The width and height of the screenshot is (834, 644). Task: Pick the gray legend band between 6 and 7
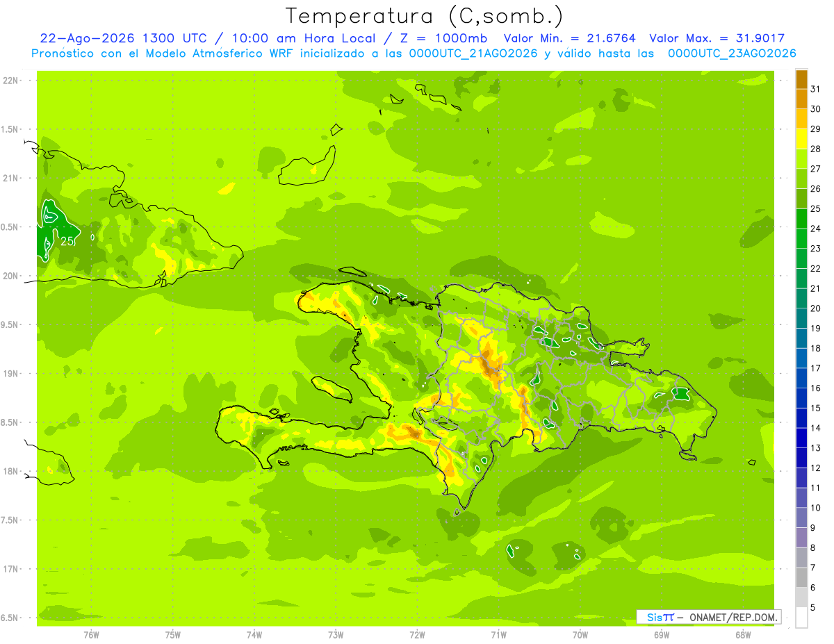(801, 577)
